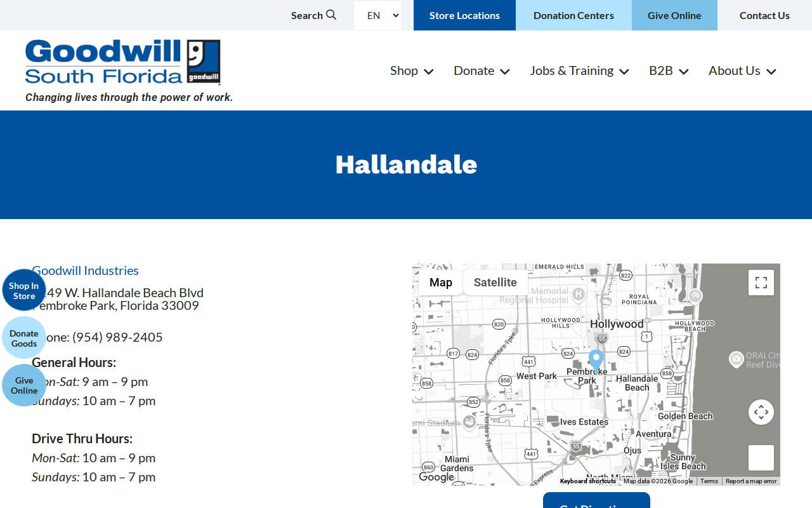
Task: Click Ives Estates label on the map
Action: tap(584, 422)
